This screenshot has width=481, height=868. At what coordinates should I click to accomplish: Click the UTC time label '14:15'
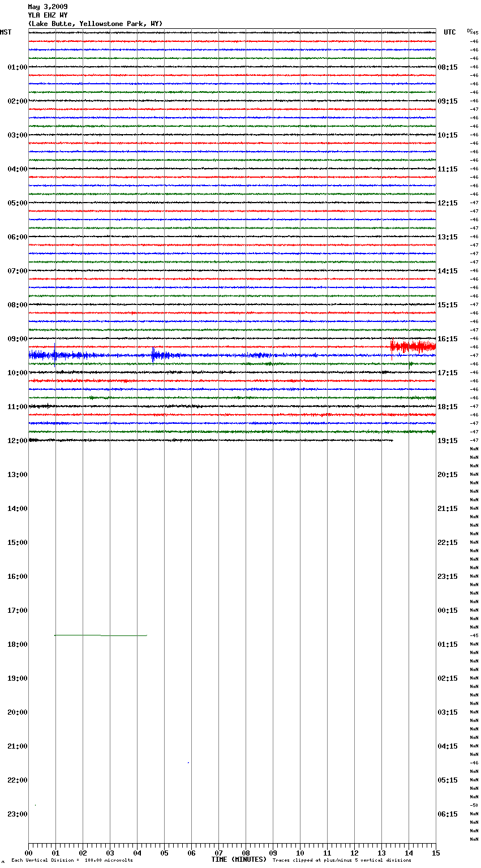tap(448, 271)
